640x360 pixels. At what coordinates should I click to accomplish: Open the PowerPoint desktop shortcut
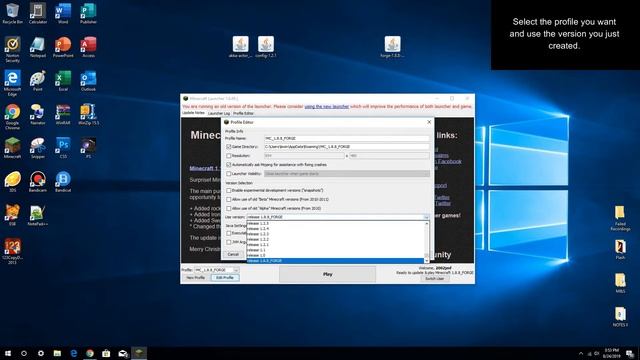click(x=63, y=47)
